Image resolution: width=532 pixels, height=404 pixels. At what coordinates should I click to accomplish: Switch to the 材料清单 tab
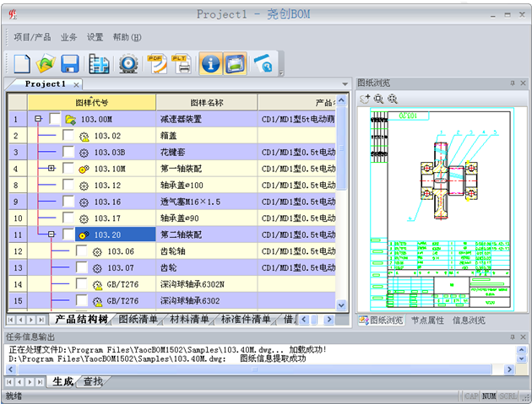189,320
